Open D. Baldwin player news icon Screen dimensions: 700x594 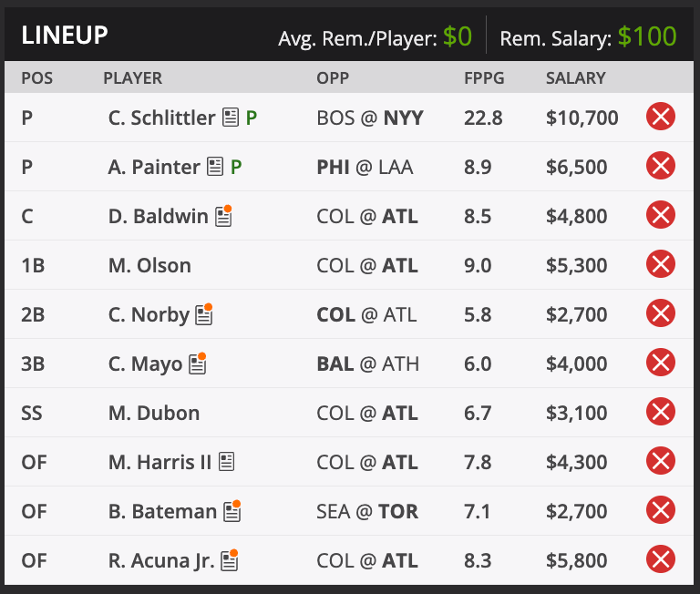223,216
